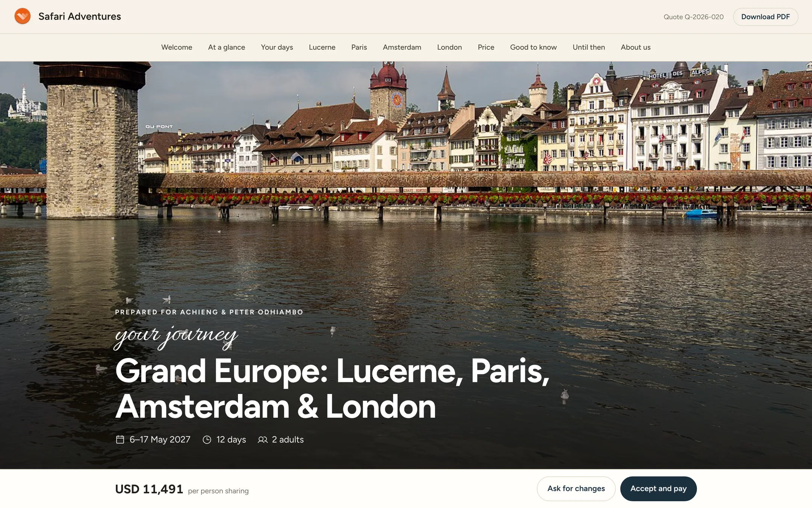Viewport: 812px width, 508px height.
Task: Click the calendar icon beside 6–17 May 2027
Action: (x=120, y=440)
